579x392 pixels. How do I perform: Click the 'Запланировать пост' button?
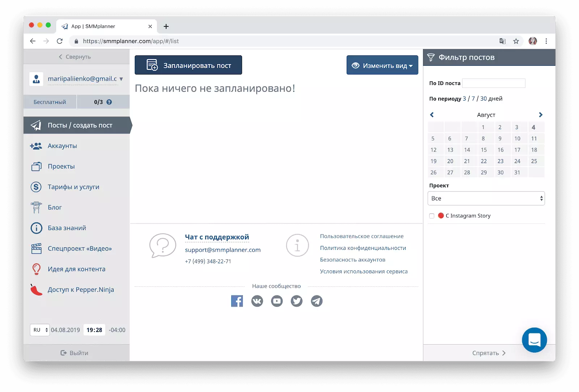tap(188, 65)
